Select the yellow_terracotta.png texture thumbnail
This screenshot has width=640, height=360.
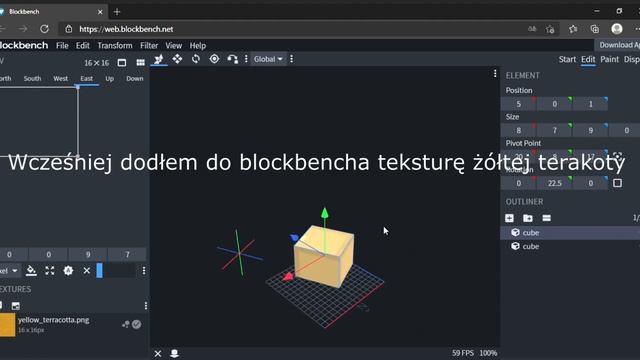click(7, 325)
